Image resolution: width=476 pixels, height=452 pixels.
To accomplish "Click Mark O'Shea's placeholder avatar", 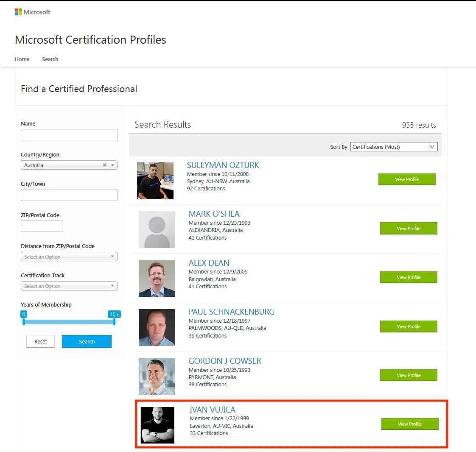I will 157,230.
